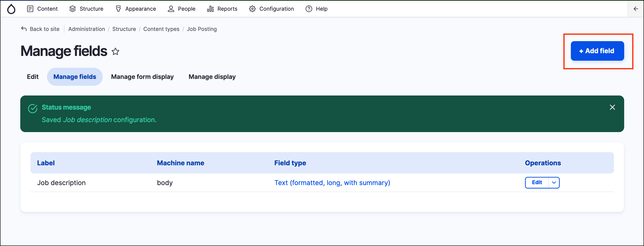The width and height of the screenshot is (644, 246).
Task: Navigate to Content types breadcrumb
Action: click(x=161, y=29)
